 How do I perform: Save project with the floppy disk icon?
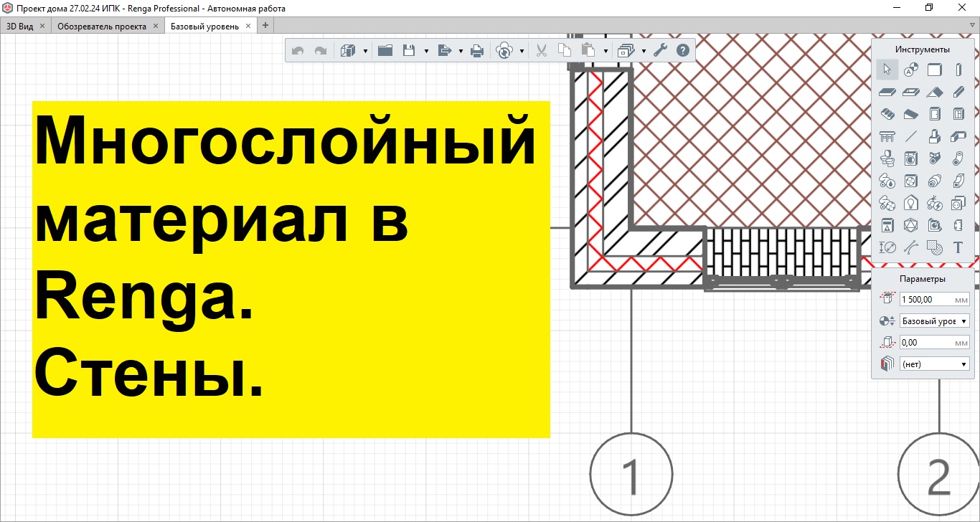pyautogui.click(x=409, y=50)
